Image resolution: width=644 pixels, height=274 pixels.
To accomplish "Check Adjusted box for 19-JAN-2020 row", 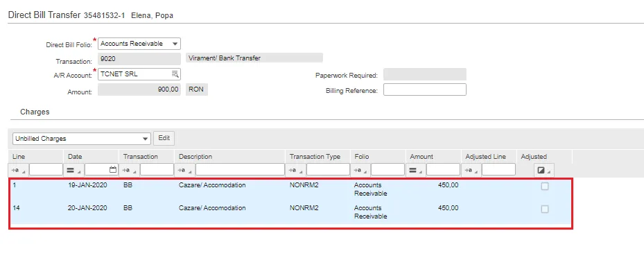I will 545,187.
